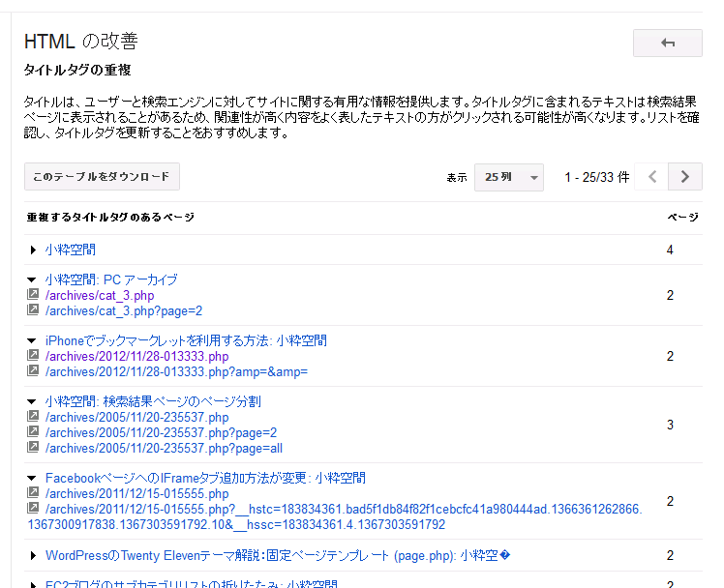
Task: Open the 25列 rows display dropdown
Action: click(x=508, y=177)
